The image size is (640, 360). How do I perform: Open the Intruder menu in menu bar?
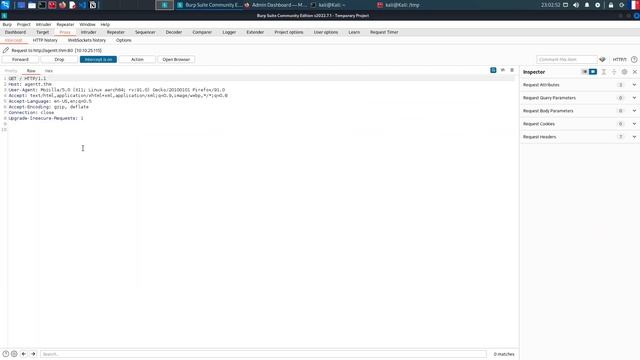click(43, 24)
